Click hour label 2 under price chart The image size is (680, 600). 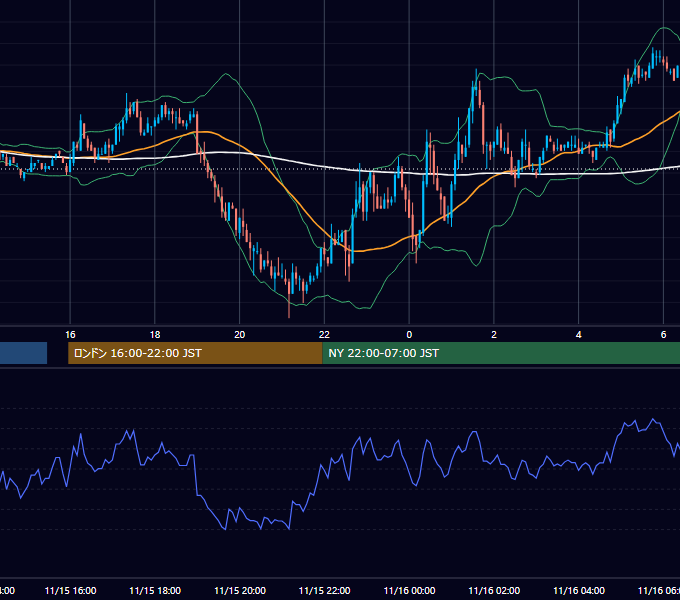click(494, 335)
